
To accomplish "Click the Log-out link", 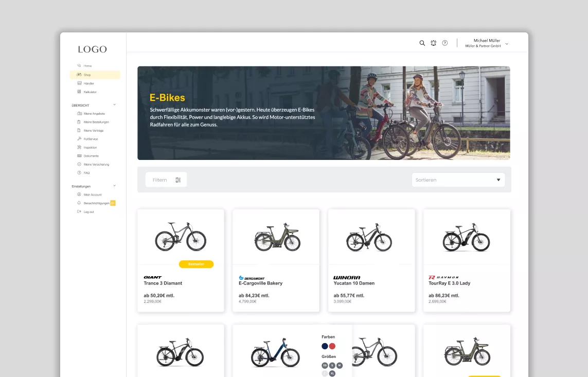I will point(89,212).
